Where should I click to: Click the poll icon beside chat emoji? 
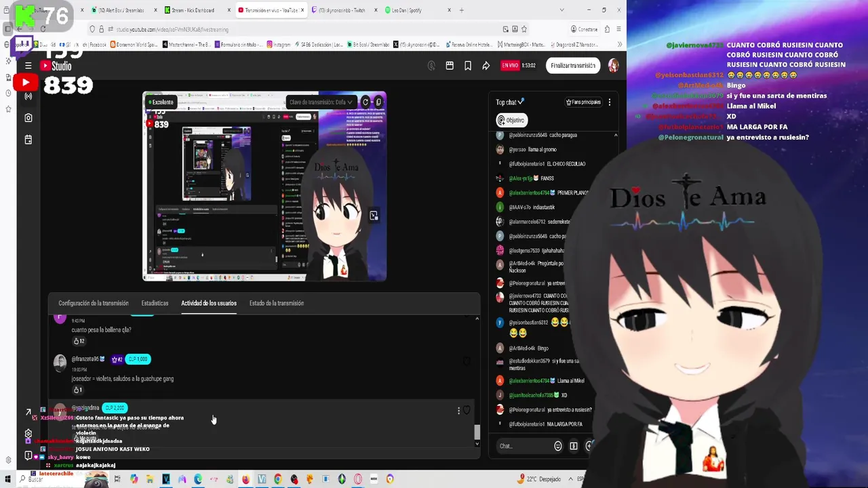click(x=574, y=446)
